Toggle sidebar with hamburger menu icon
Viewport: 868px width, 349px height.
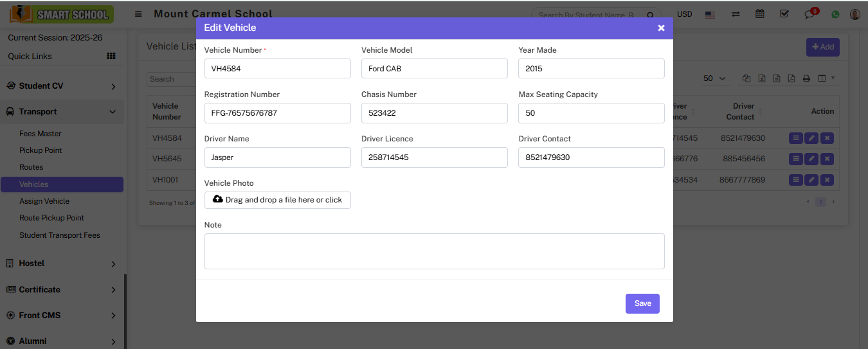[138, 14]
